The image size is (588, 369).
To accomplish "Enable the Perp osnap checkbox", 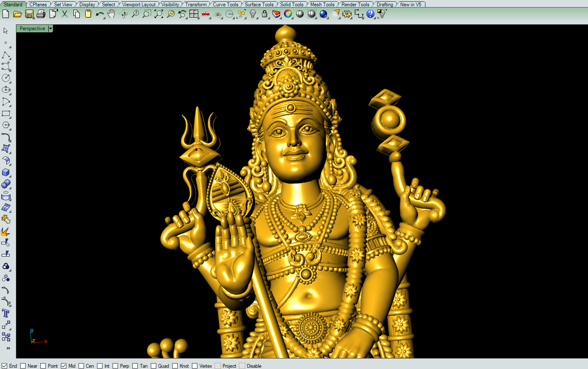I will coord(115,366).
